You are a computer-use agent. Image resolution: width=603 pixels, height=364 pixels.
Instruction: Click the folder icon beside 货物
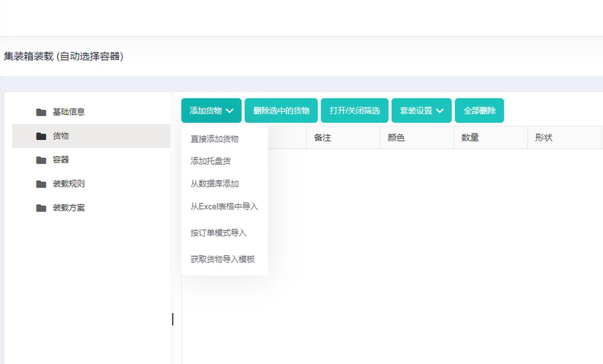click(41, 136)
